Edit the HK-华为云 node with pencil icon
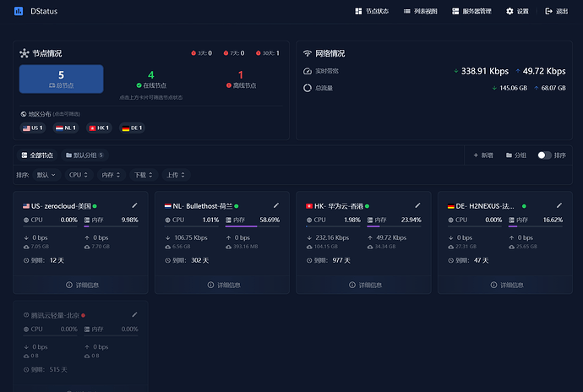The height and width of the screenshot is (392, 583). point(417,205)
